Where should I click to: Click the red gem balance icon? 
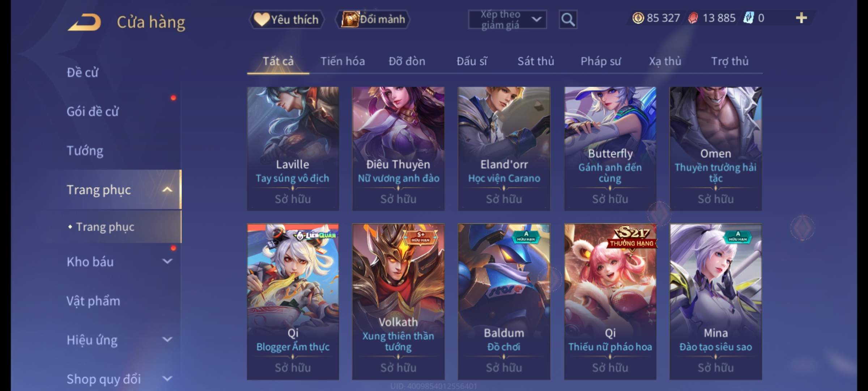(693, 18)
